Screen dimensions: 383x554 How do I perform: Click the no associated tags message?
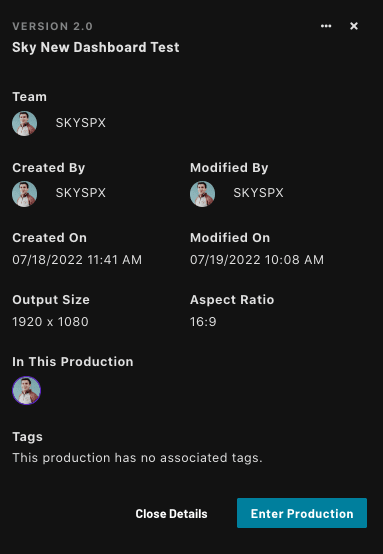click(137, 458)
